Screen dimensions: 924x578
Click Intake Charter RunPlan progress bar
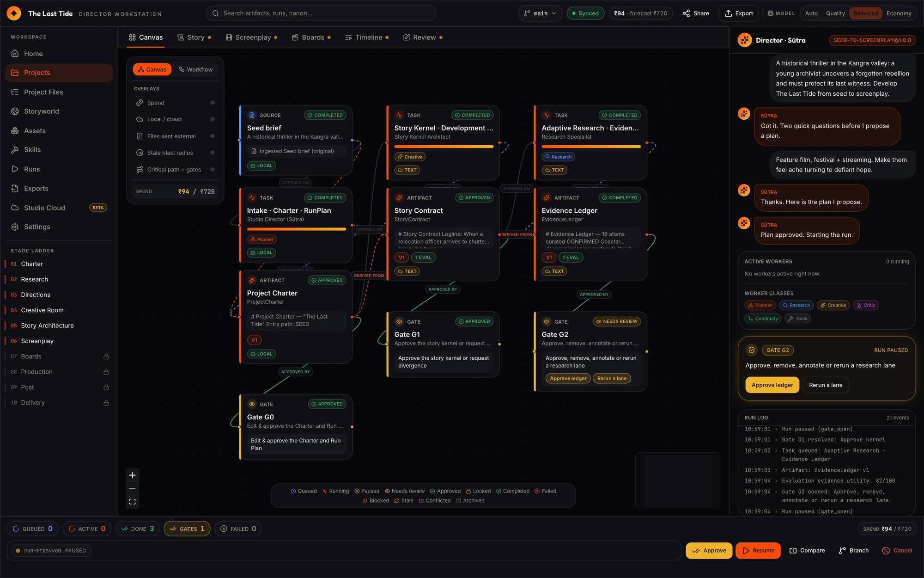point(297,229)
